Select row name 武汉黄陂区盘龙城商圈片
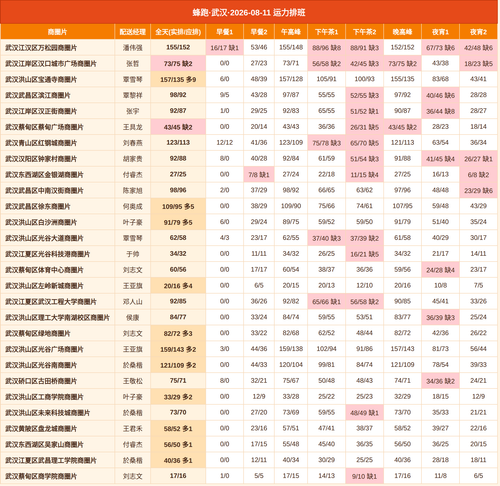500x486 pixels. (41, 429)
